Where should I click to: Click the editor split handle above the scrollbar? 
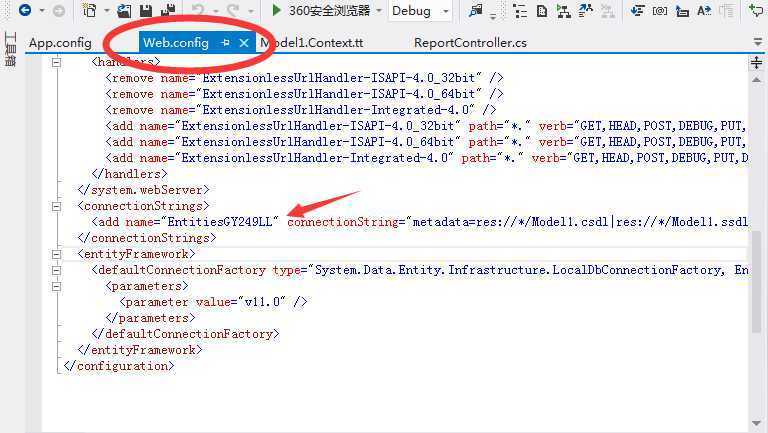(756, 62)
